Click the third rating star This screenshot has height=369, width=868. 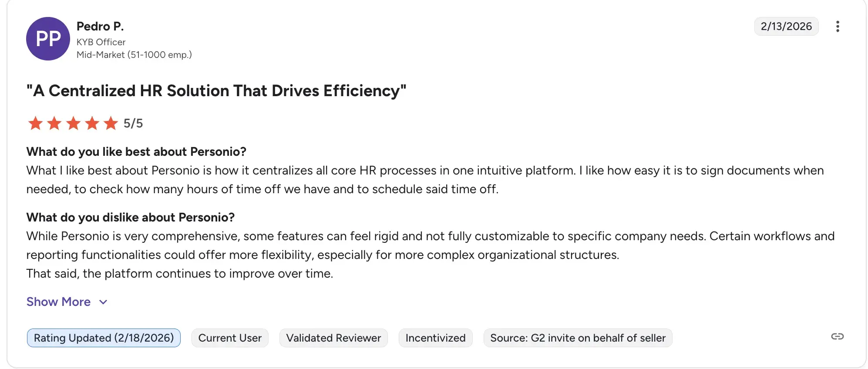(73, 123)
